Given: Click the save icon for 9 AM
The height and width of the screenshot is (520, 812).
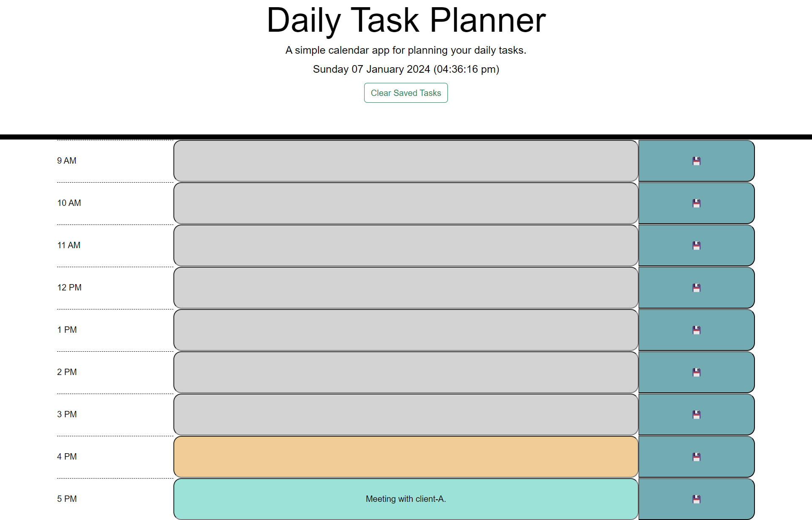Looking at the screenshot, I should 697,161.
